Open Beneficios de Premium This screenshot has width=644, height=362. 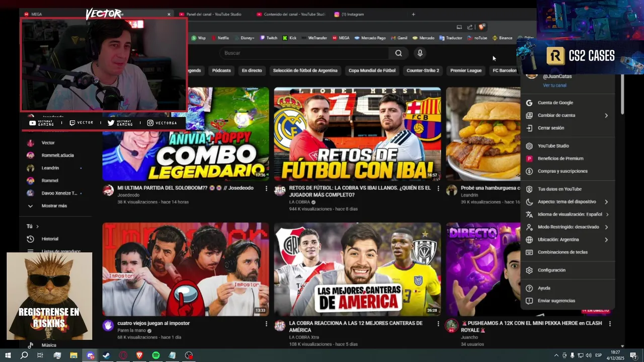pos(568,158)
